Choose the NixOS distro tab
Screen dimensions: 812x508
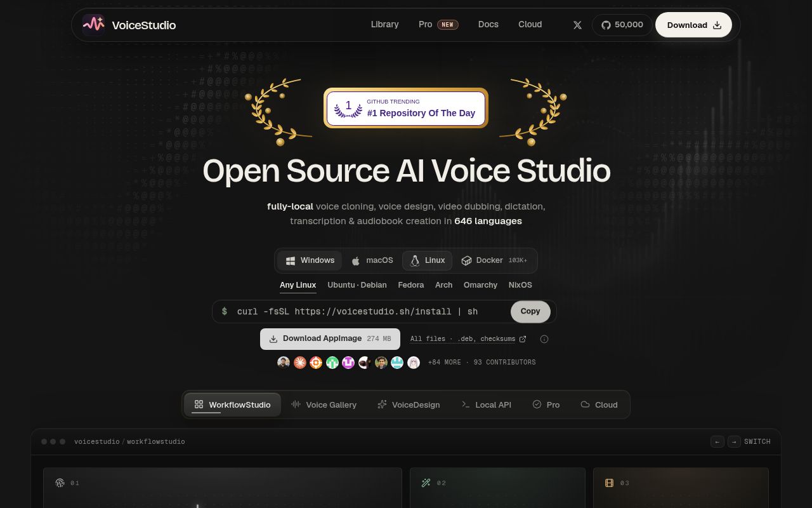[520, 285]
